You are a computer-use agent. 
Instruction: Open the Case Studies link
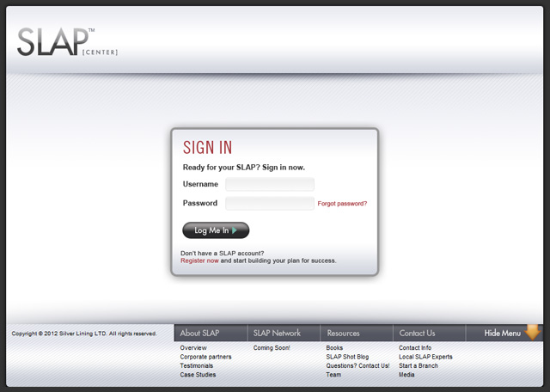coord(198,375)
